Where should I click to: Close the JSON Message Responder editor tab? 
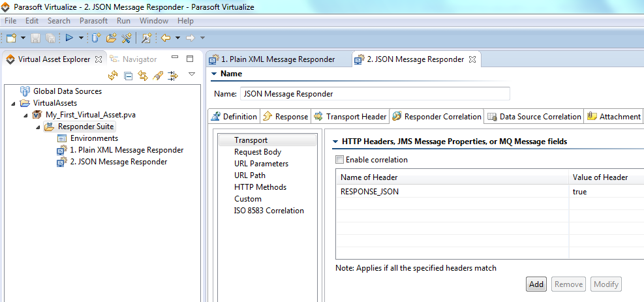click(x=472, y=59)
